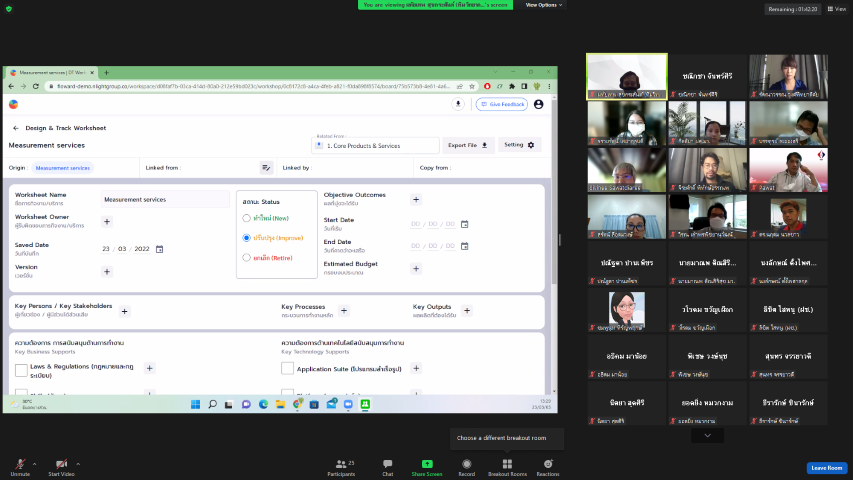
Task: Select the New status radio button
Action: (x=247, y=218)
